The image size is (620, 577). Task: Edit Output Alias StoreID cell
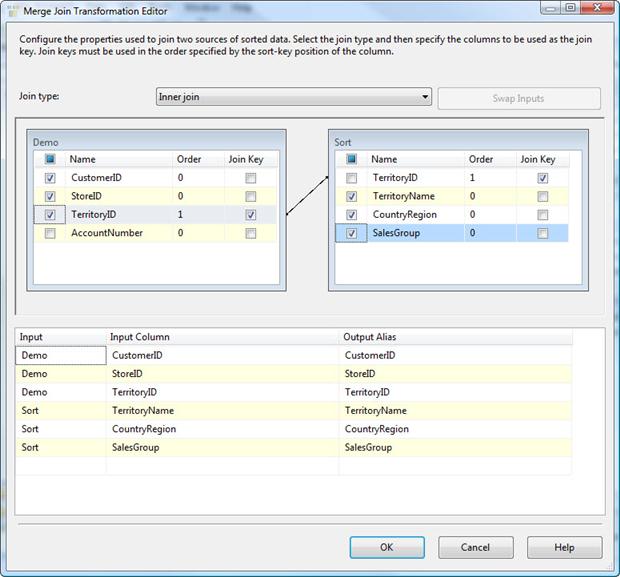pyautogui.click(x=456, y=374)
